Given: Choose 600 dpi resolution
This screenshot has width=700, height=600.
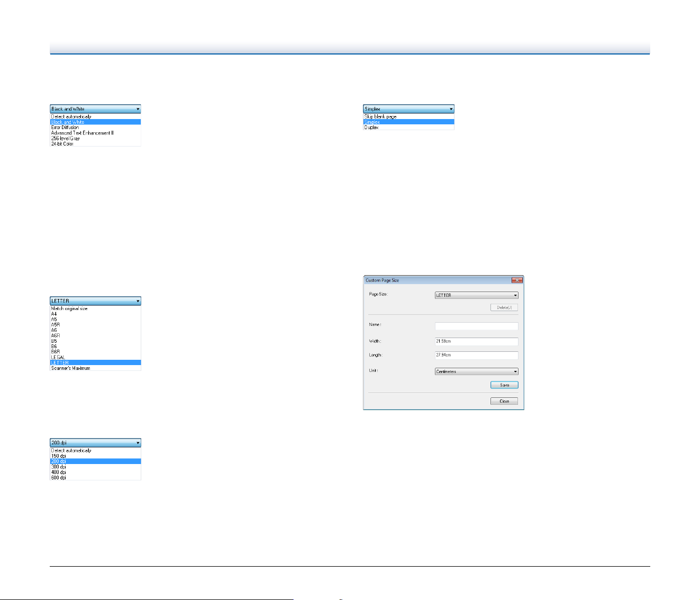Looking at the screenshot, I should [95, 477].
